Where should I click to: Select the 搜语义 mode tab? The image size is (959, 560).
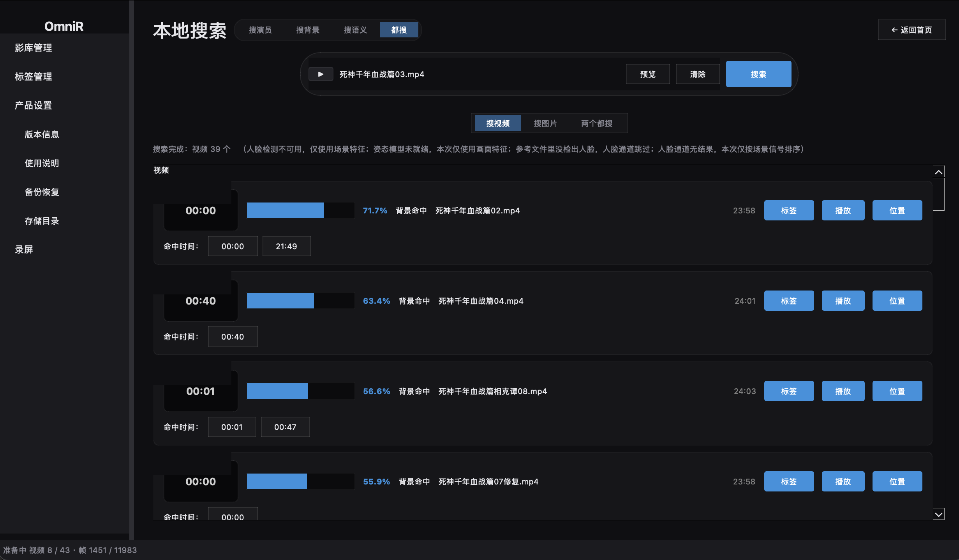tap(355, 30)
